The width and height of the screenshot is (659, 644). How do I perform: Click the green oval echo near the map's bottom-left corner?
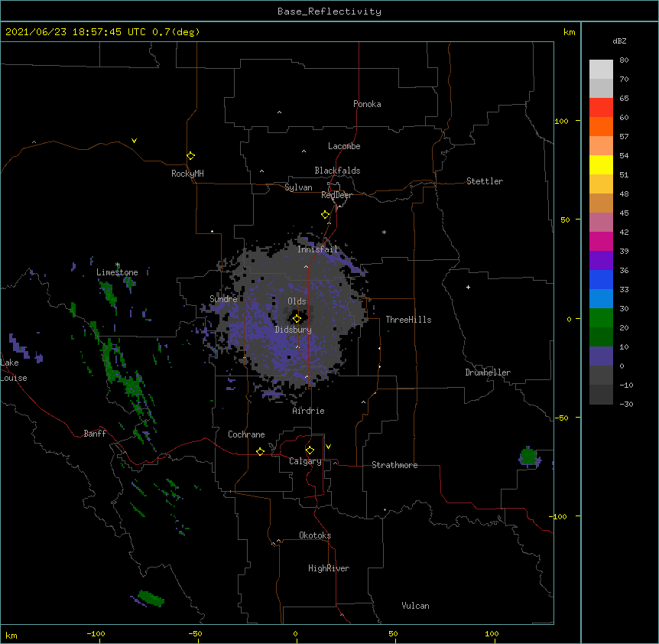(151, 598)
